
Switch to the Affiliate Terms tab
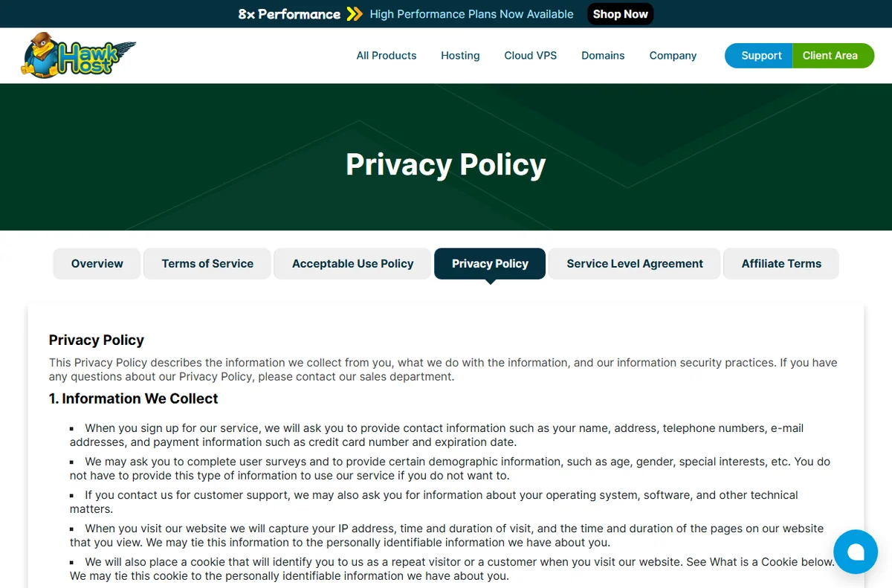click(781, 264)
